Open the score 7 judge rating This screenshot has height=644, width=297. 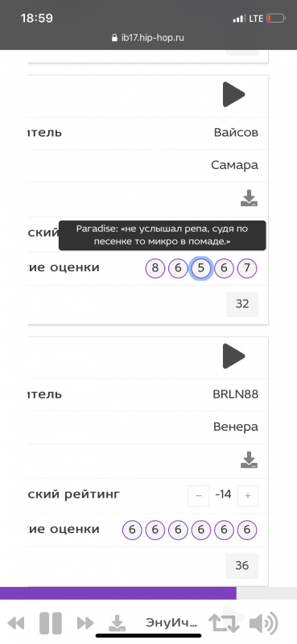(247, 269)
